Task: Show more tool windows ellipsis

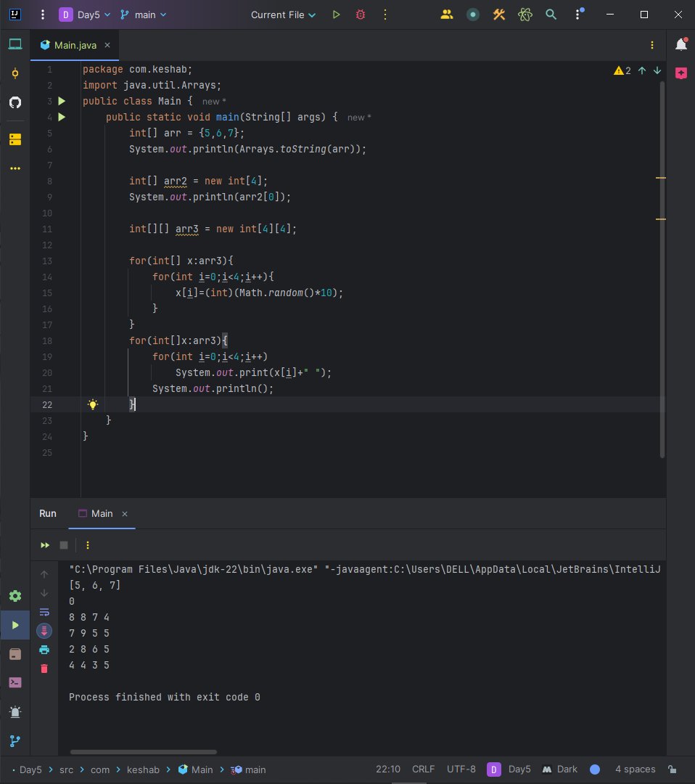Action: [15, 168]
